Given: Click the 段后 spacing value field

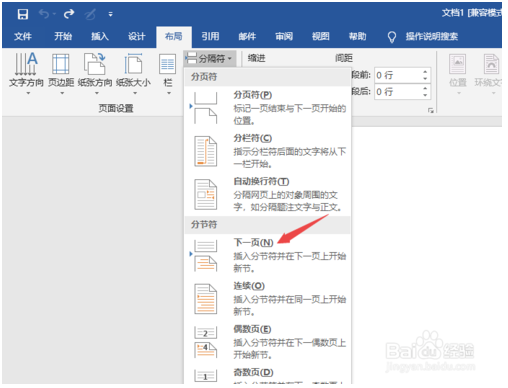Looking at the screenshot, I should 397,92.
